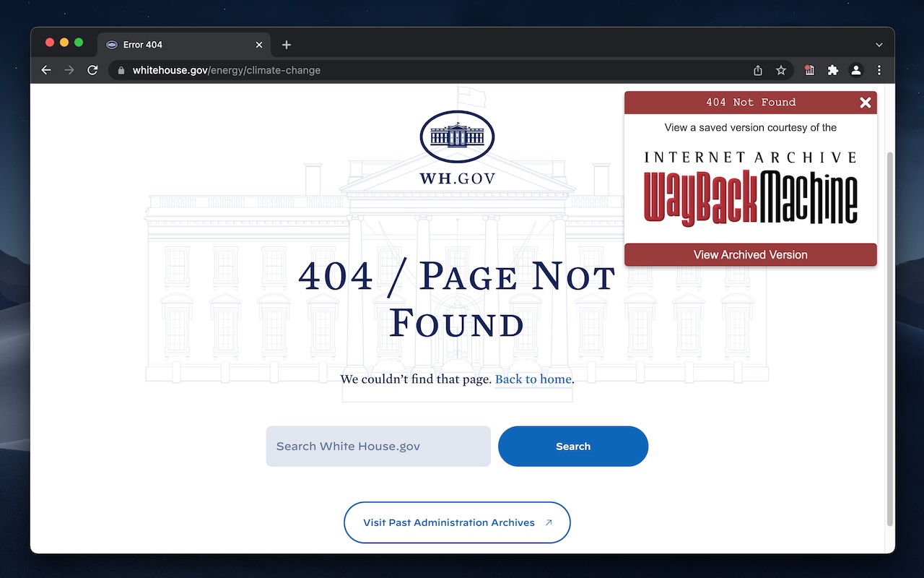Open the browser profile avatar icon
This screenshot has width=924, height=578.
click(856, 70)
